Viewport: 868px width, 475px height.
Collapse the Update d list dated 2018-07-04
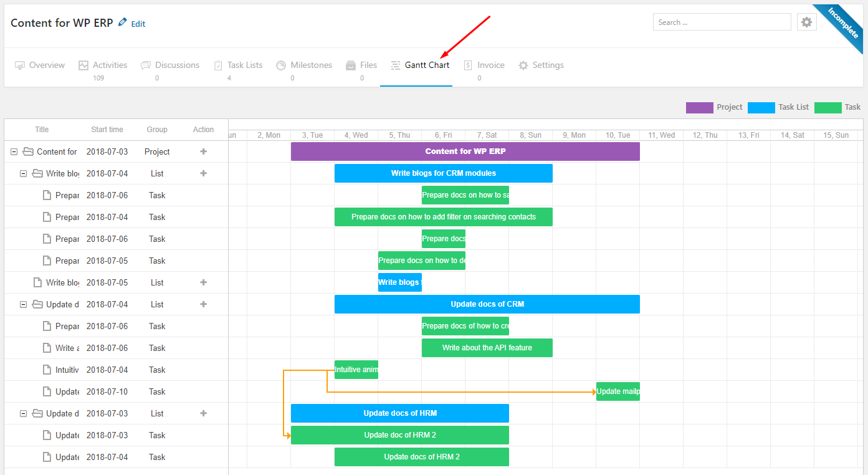23,304
